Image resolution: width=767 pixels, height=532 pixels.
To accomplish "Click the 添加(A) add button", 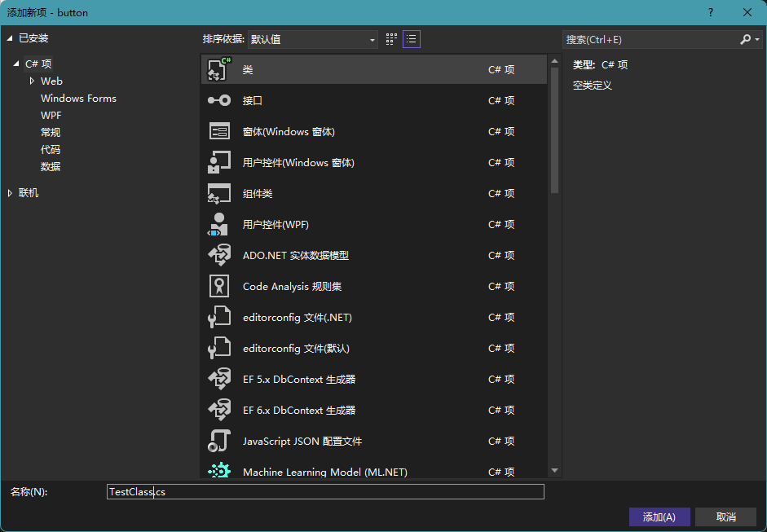I will 659,517.
